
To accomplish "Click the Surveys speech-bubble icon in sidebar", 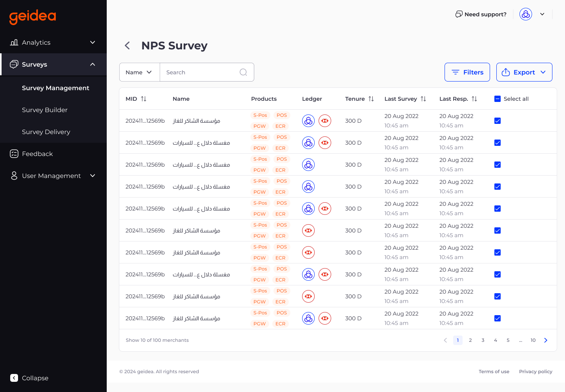I will click(14, 64).
